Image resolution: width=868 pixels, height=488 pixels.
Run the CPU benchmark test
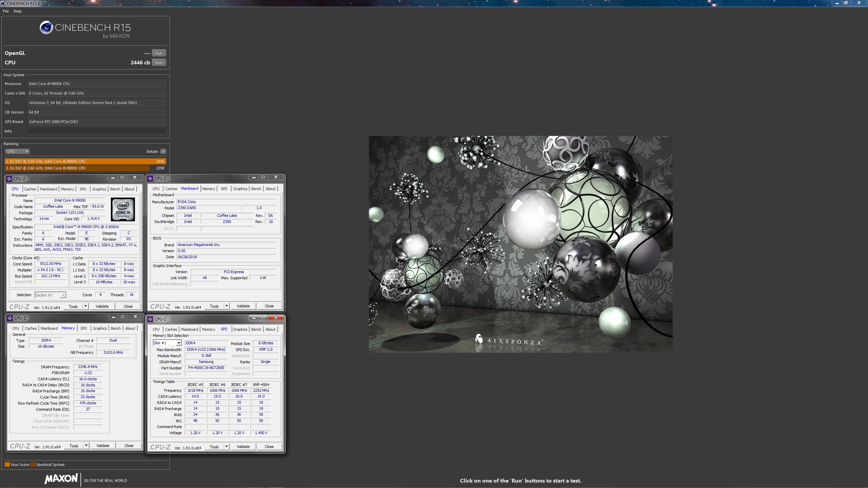click(x=159, y=63)
